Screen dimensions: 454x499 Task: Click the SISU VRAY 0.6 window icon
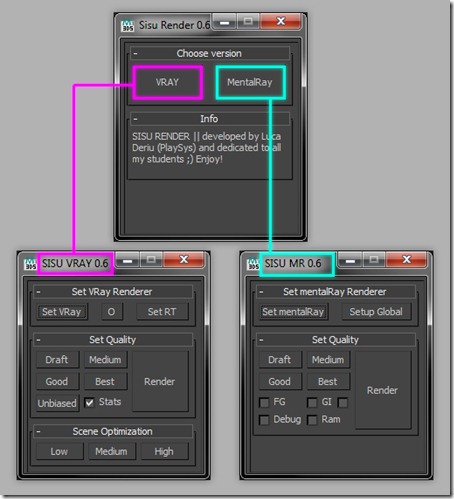point(30,264)
